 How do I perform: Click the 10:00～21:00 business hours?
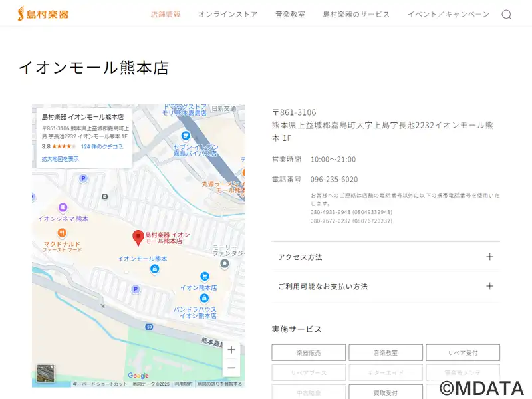[333, 159]
